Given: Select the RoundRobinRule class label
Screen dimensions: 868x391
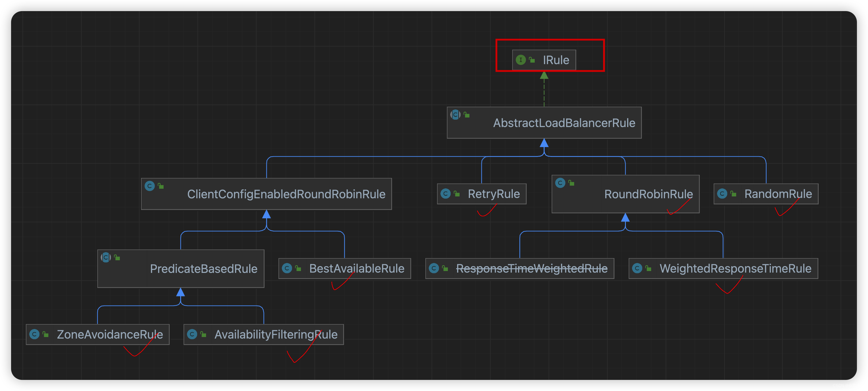Looking at the screenshot, I should coord(648,194).
